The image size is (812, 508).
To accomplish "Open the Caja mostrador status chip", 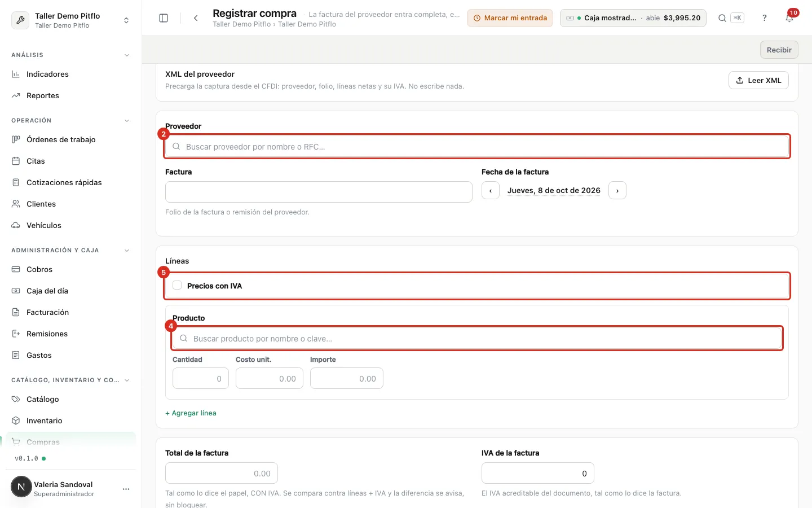I will (x=633, y=18).
